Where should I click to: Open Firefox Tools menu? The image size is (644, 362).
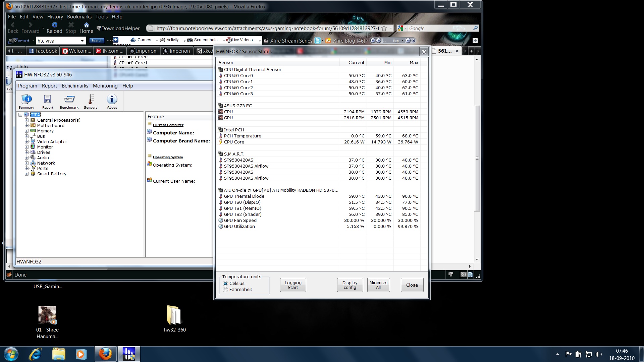click(x=101, y=17)
